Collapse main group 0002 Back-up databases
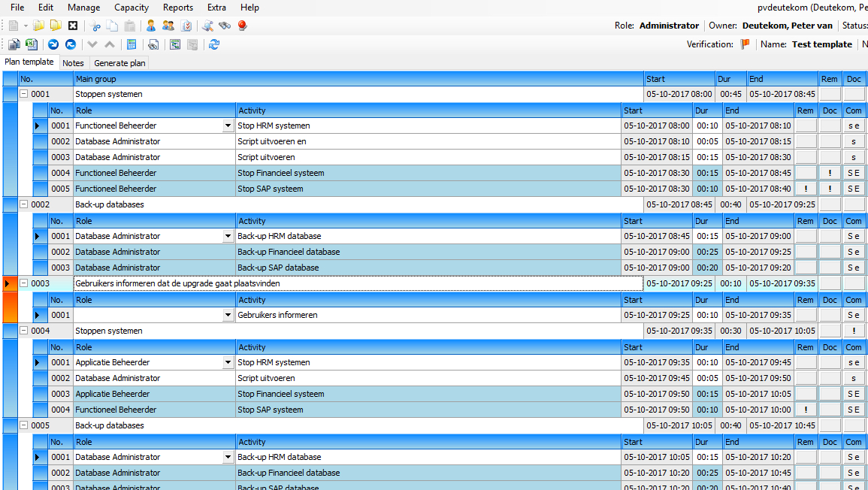The image size is (868, 490). tap(24, 204)
